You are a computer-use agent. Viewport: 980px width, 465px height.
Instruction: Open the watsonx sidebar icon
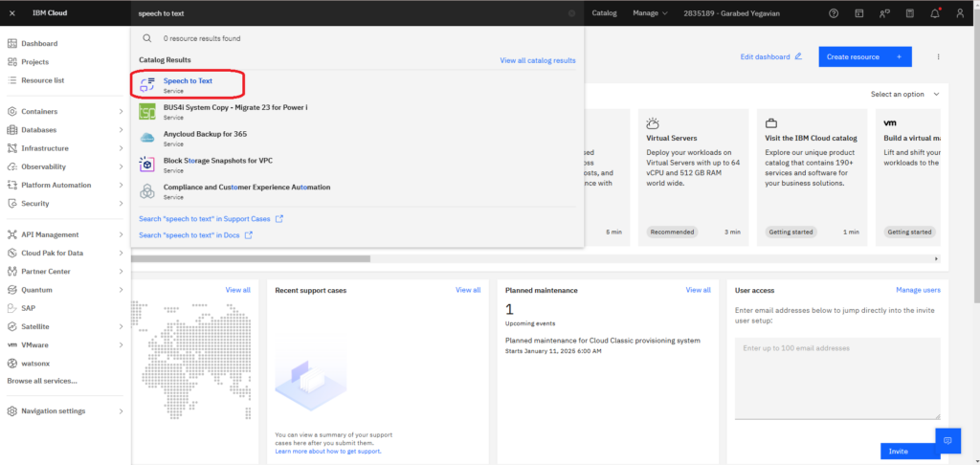tap(11, 364)
